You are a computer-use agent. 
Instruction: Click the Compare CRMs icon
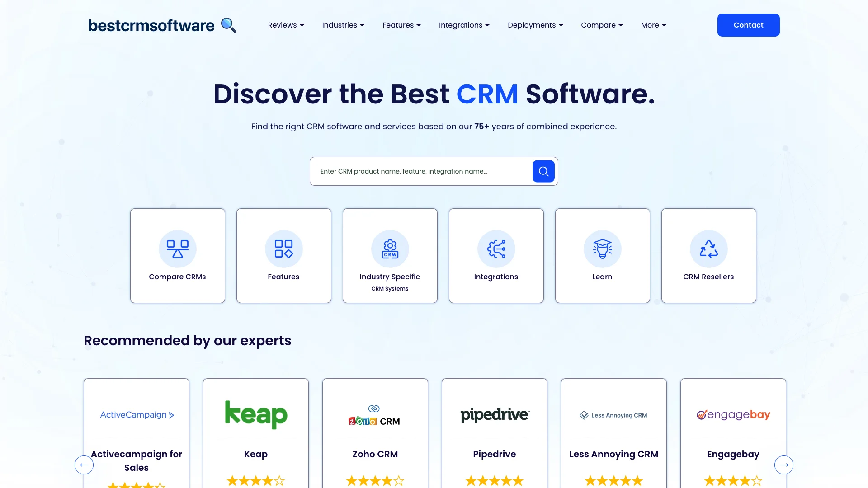point(178,249)
